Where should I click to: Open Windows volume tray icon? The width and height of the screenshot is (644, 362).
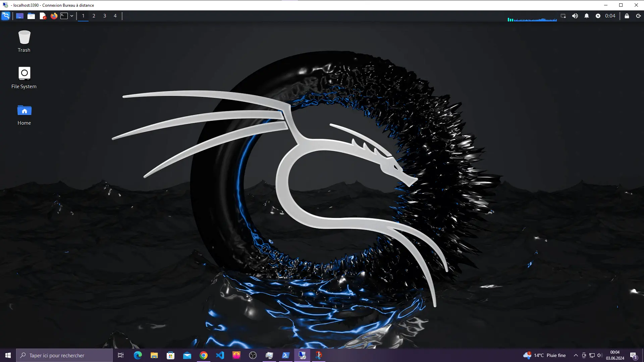click(x=600, y=355)
